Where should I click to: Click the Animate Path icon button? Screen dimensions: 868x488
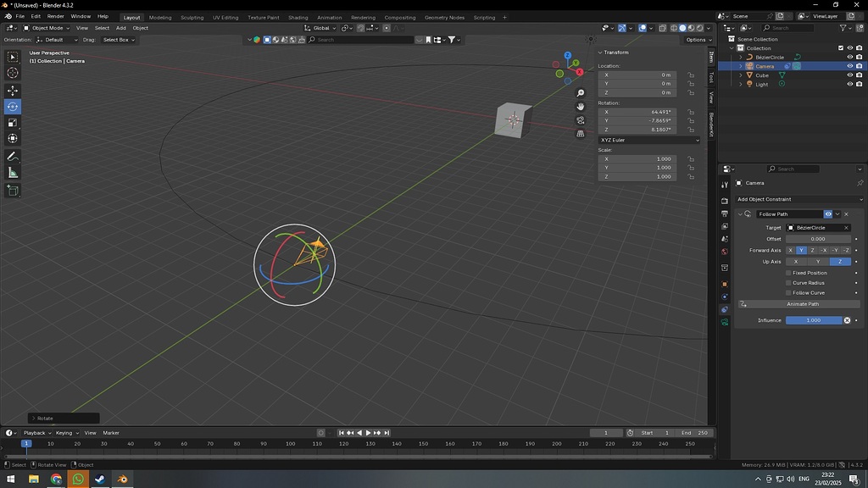743,304
